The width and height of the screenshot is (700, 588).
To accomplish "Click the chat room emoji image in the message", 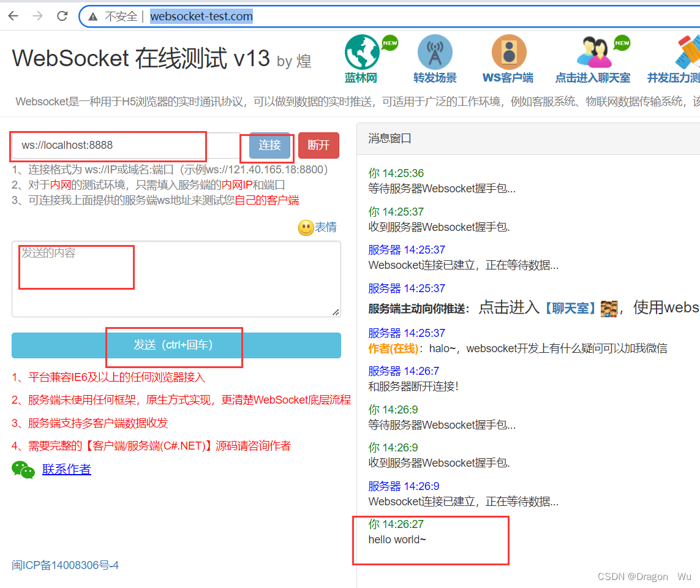I will [609, 309].
